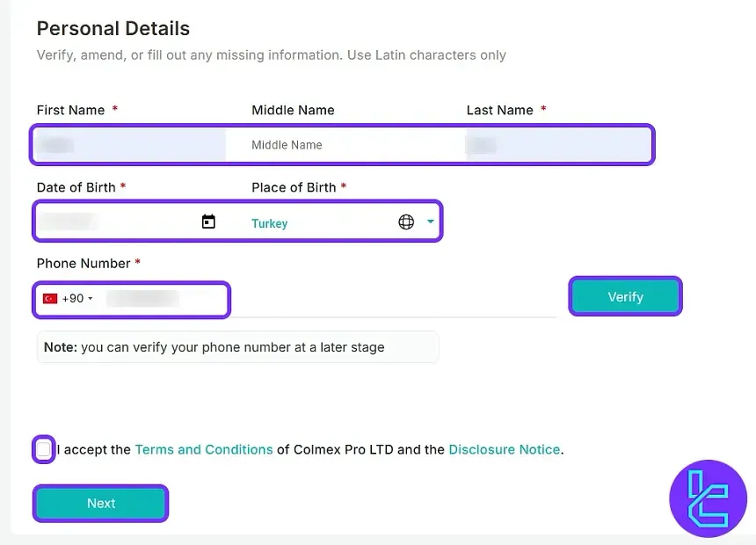Click the phone verification note box
The image size is (756, 545).
(x=237, y=347)
